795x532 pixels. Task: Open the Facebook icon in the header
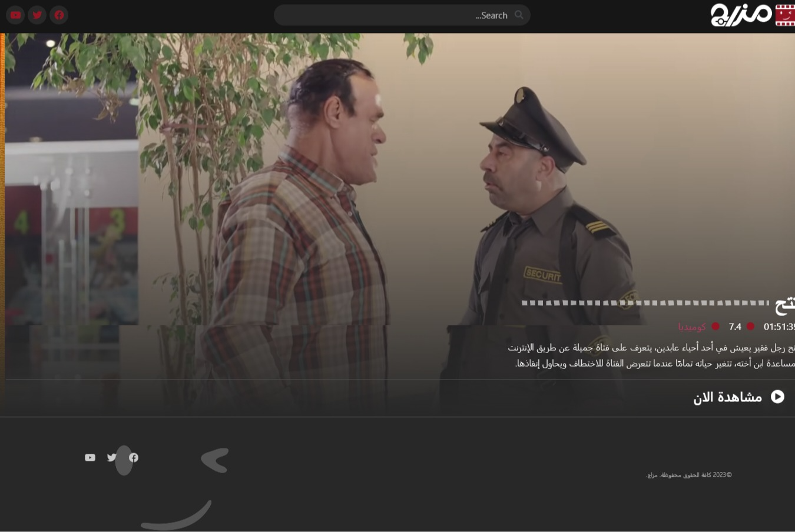tap(59, 15)
